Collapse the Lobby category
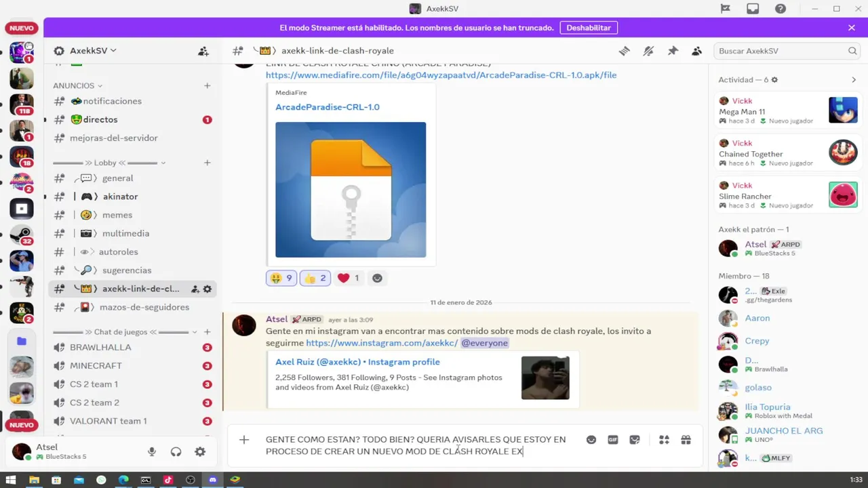This screenshot has height=488, width=868. click(109, 163)
